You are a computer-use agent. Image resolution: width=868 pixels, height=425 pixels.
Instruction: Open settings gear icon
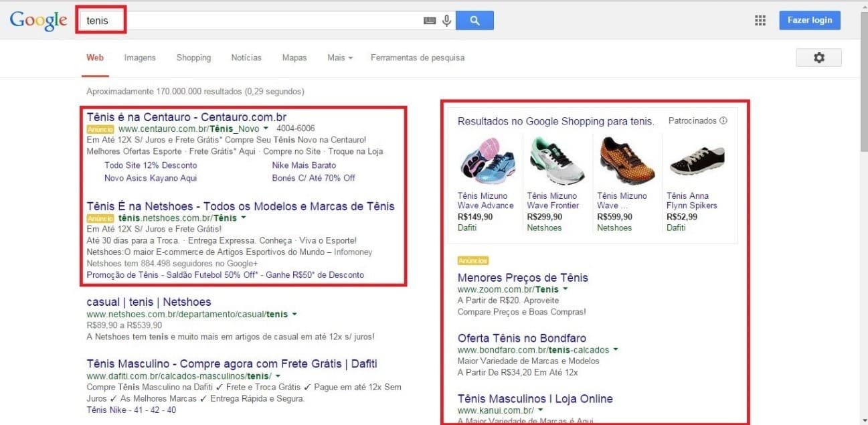click(818, 58)
